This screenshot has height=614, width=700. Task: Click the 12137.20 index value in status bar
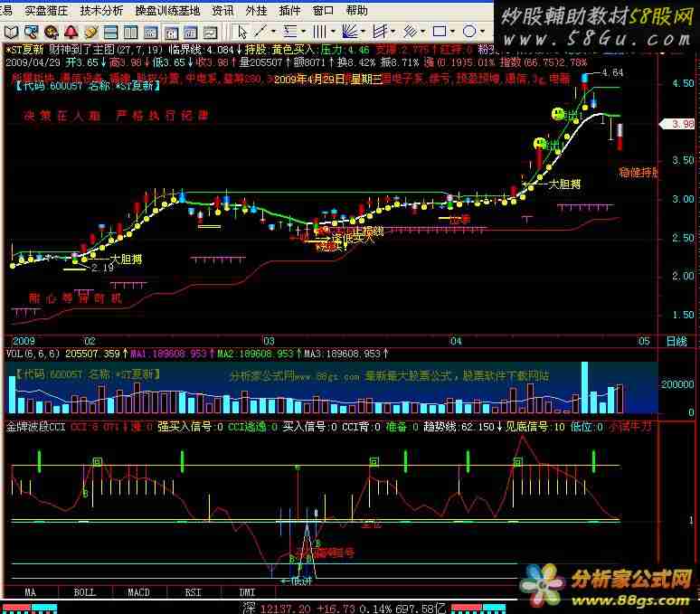285,609
